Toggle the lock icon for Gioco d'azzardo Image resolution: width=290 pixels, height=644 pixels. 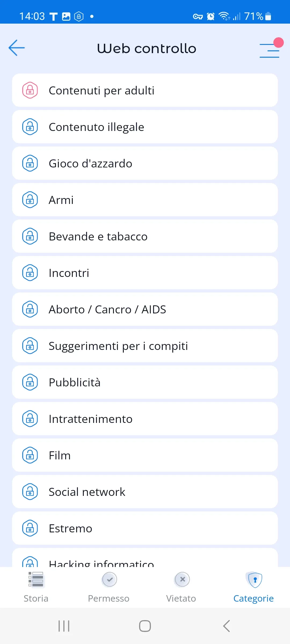point(30,163)
